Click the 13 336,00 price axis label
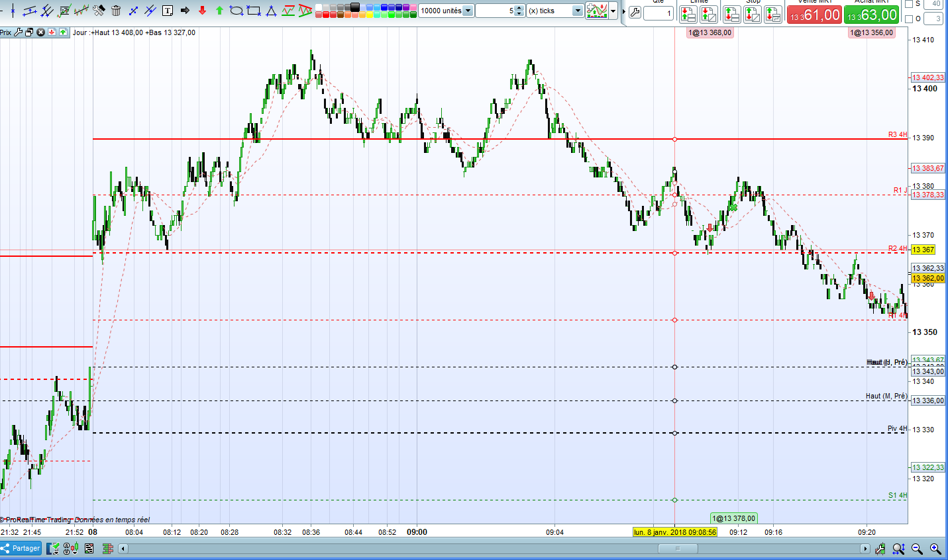948x560 pixels. pos(928,400)
